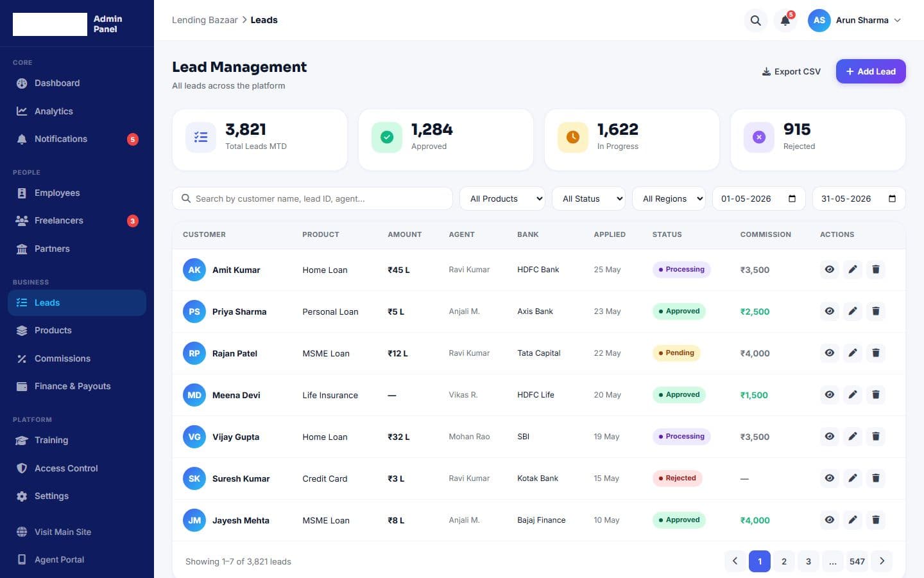Edit Amit Kumar's lead with the pencil
This screenshot has width=924, height=578.
click(x=853, y=270)
